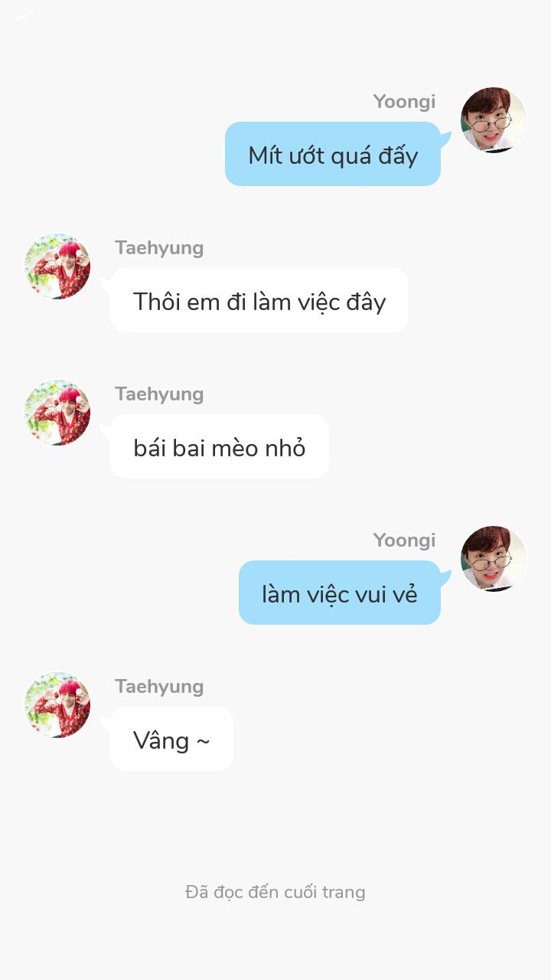Click the faint white signature watermark
This screenshot has width=551, height=980.
[x=24, y=16]
